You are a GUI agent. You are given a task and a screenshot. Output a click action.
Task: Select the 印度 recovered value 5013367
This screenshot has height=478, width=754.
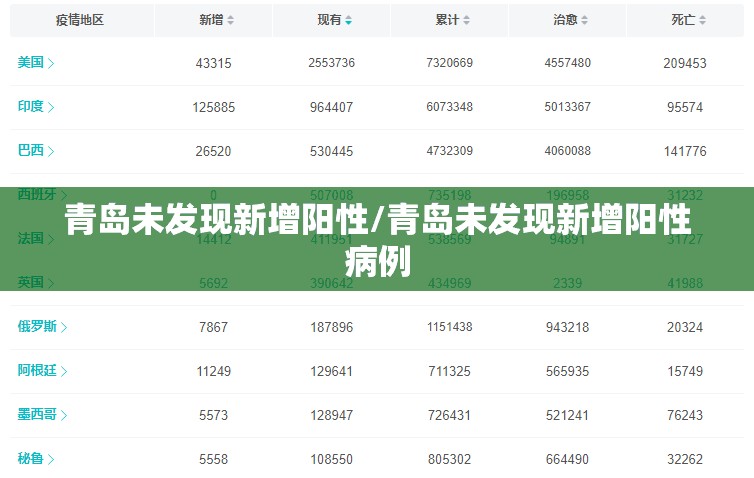567,107
